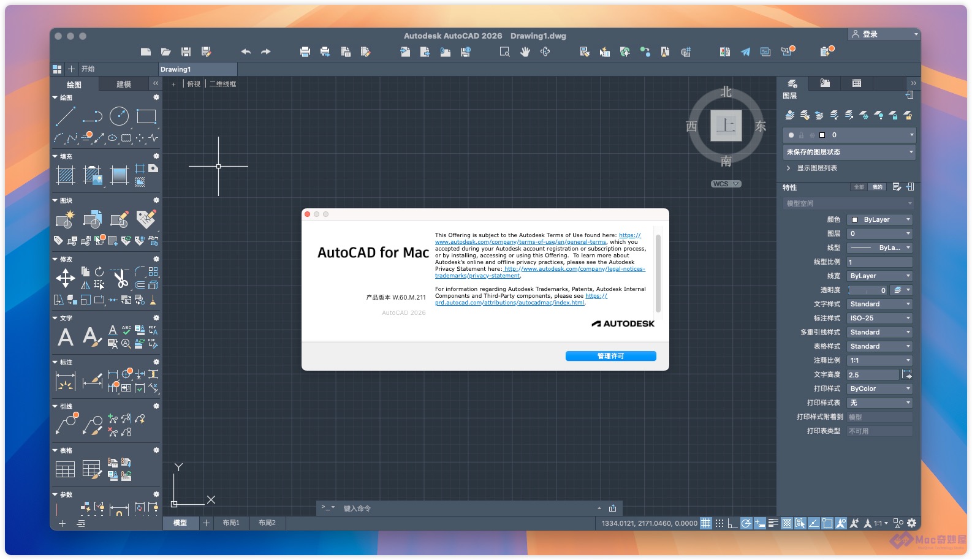
Task: Activate the Trim scissors tool
Action: pyautogui.click(x=121, y=278)
